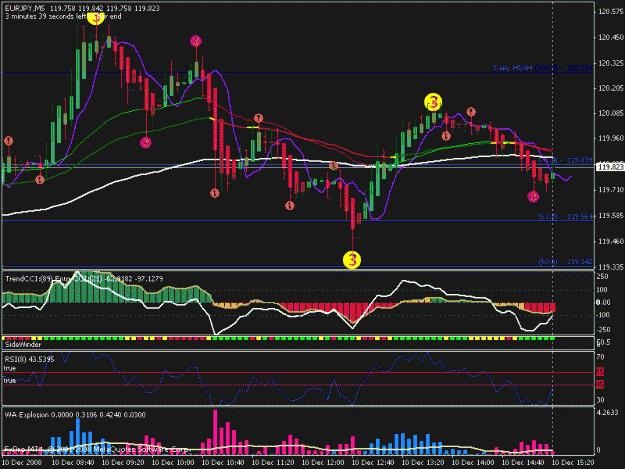Screen dimensions: 625x469
Task: Click the 119.460 price axis value
Action: (x=611, y=241)
